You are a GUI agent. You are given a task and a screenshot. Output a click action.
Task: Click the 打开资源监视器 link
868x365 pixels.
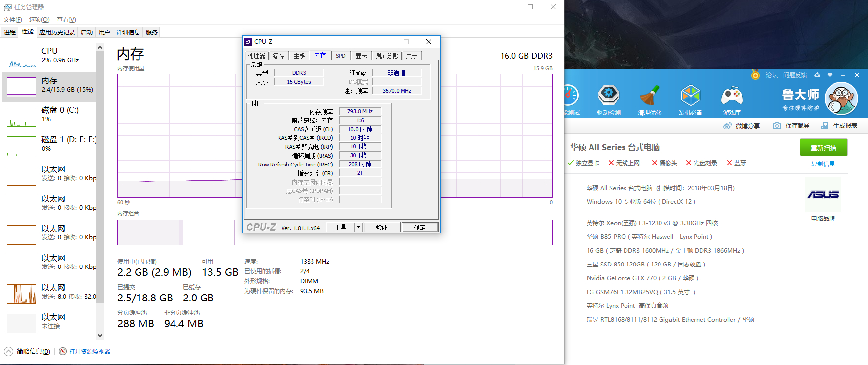click(90, 351)
